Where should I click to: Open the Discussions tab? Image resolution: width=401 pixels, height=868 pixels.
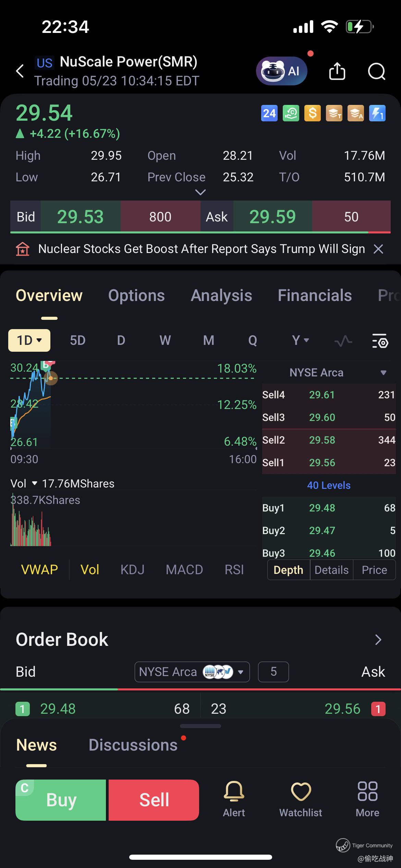133,745
